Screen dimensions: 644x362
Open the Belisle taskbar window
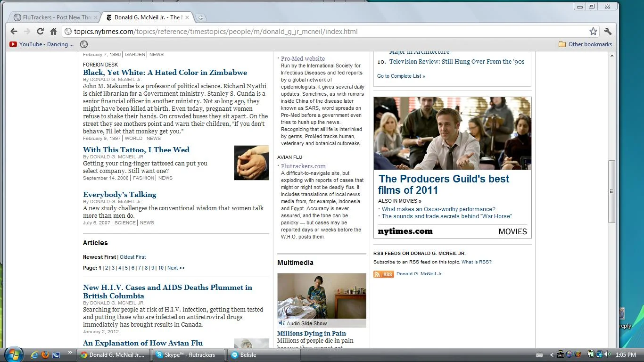(x=264, y=355)
